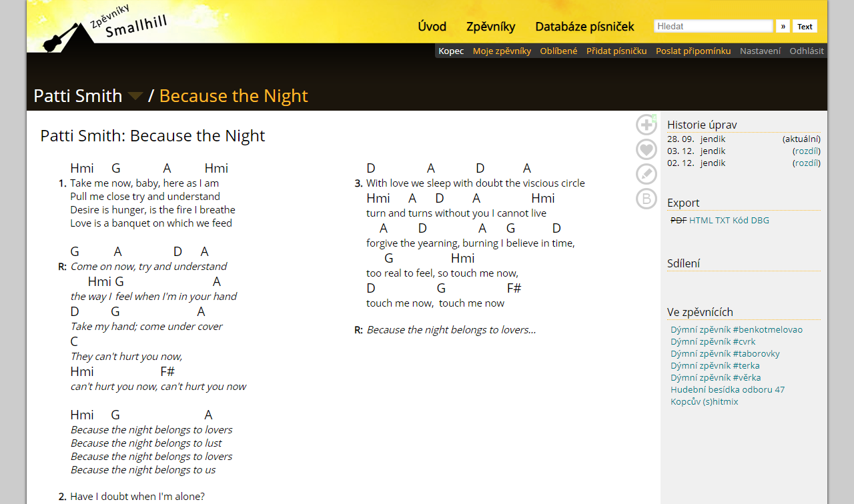854x504 pixels.
Task: Open the Oblíbené link
Action: 558,51
